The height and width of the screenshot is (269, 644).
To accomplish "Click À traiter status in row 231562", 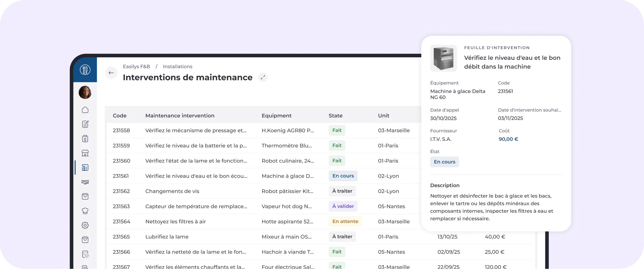I will pos(342,191).
